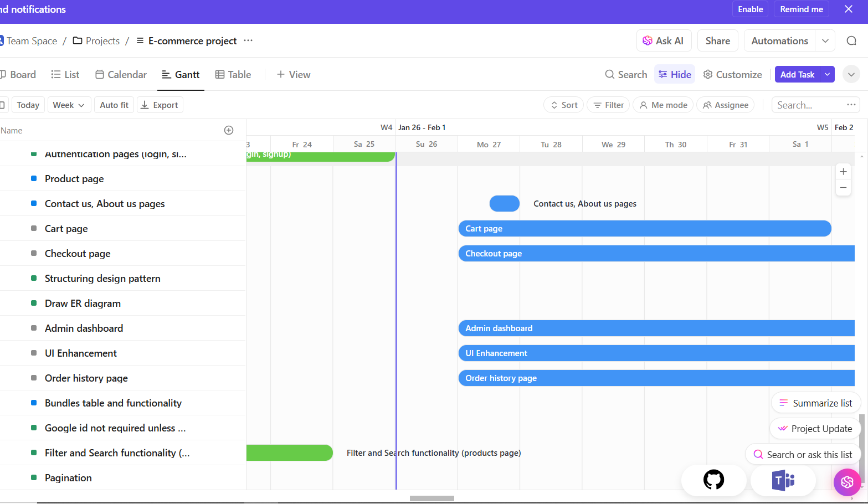This screenshot has height=504, width=868.
Task: Zoom out the Gantt timeline
Action: (x=843, y=188)
